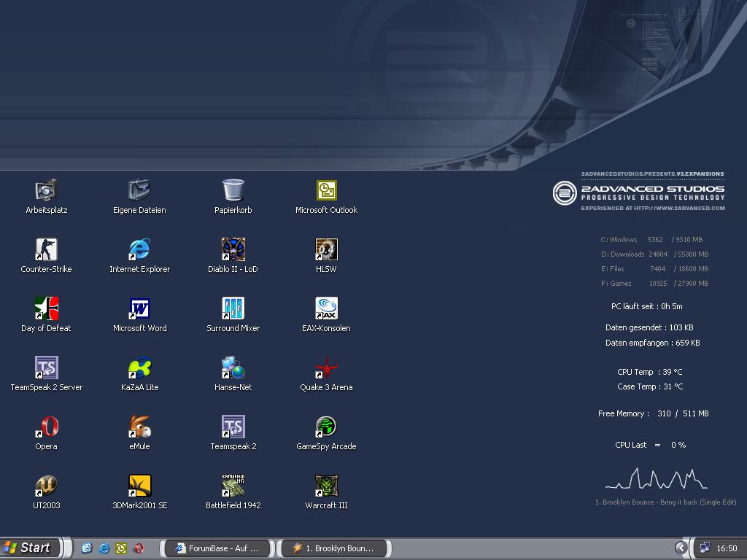Click the 'CPU Last = 0 %' readout
Image resolution: width=747 pixels, height=560 pixels.
(650, 445)
